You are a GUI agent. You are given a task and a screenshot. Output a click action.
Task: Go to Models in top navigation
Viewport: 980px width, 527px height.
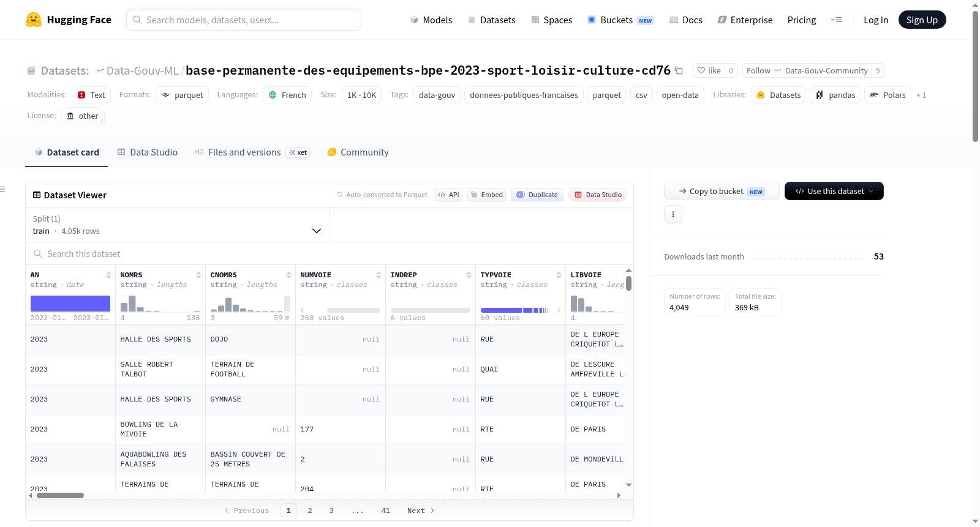(x=431, y=20)
